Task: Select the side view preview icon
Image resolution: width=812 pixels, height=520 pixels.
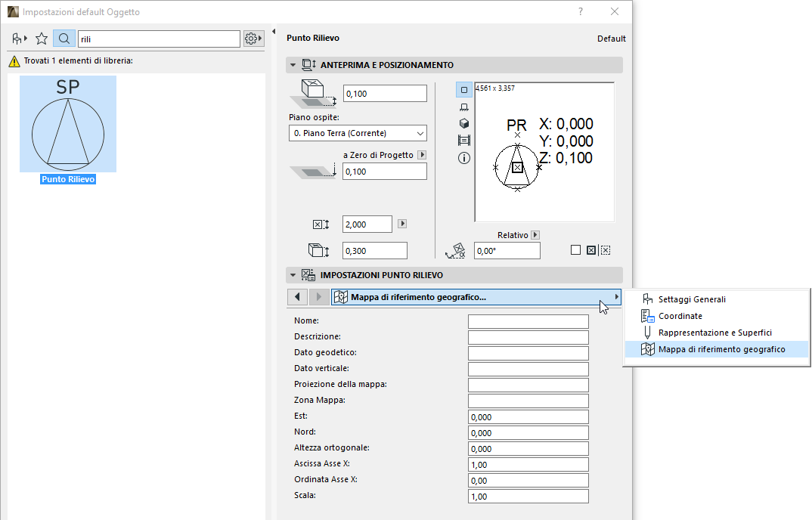Action: click(x=464, y=107)
